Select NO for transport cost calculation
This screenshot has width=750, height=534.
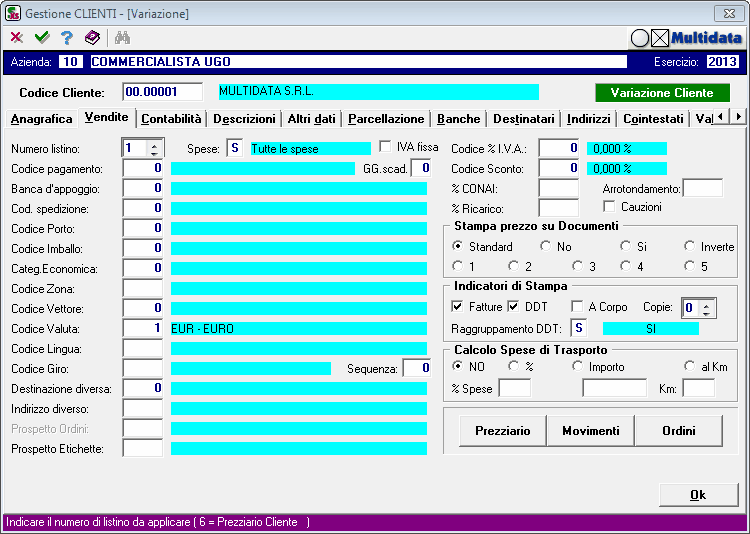pyautogui.click(x=458, y=366)
